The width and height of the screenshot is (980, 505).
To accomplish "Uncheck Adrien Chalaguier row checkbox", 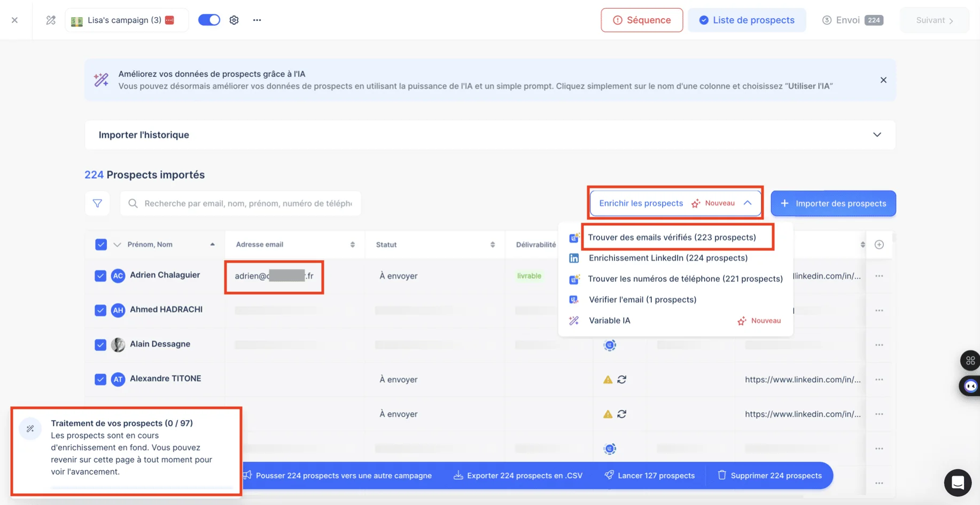I will 100,276.
